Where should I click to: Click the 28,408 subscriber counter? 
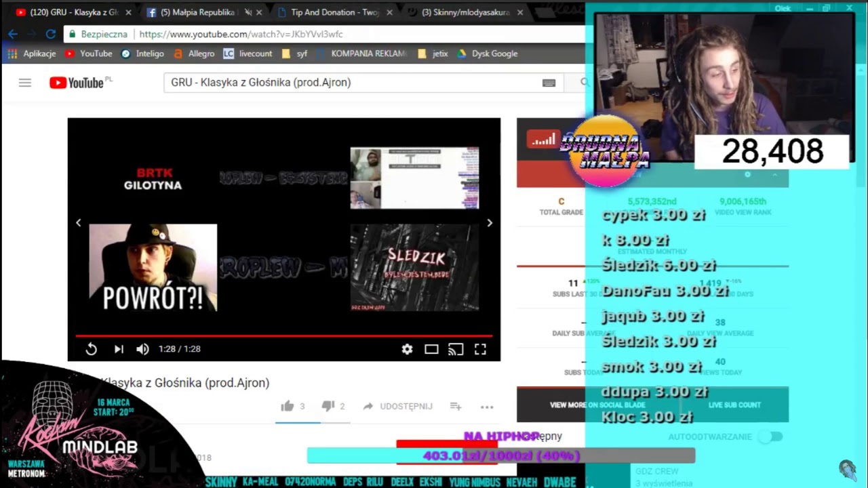point(772,152)
